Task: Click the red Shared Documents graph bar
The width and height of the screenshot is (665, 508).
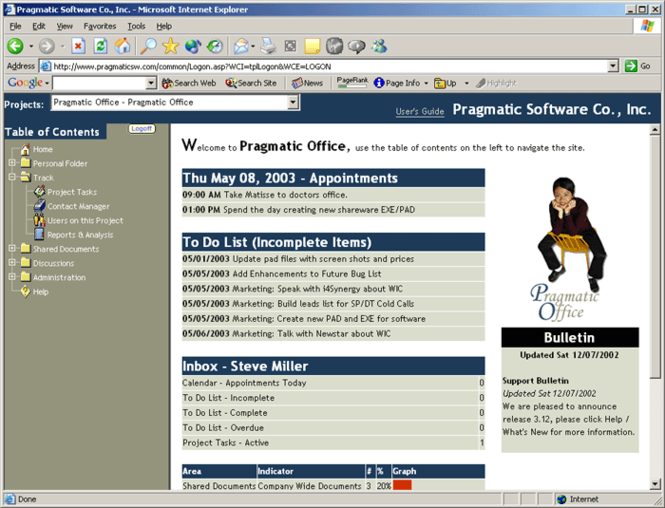Action: 402,485
